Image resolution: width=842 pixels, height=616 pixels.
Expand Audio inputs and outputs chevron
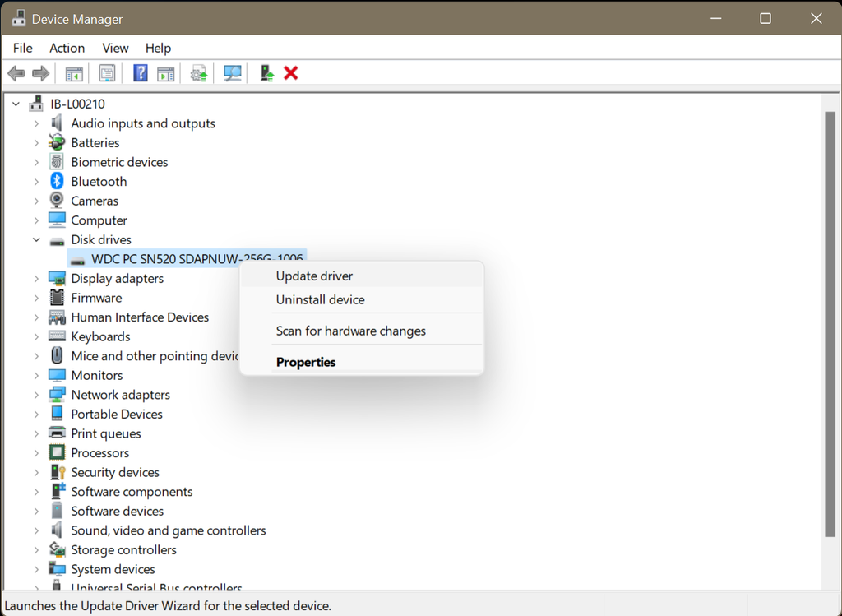(36, 123)
